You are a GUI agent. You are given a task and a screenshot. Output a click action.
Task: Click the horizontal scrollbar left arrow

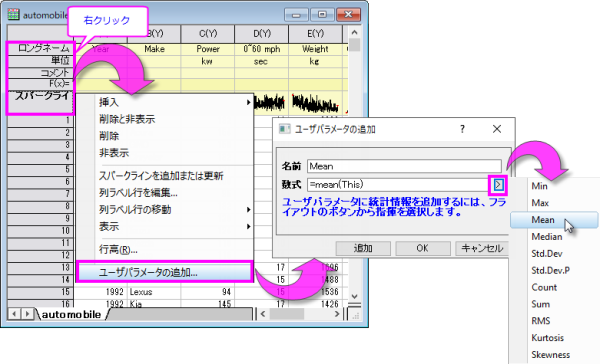[x=263, y=314]
